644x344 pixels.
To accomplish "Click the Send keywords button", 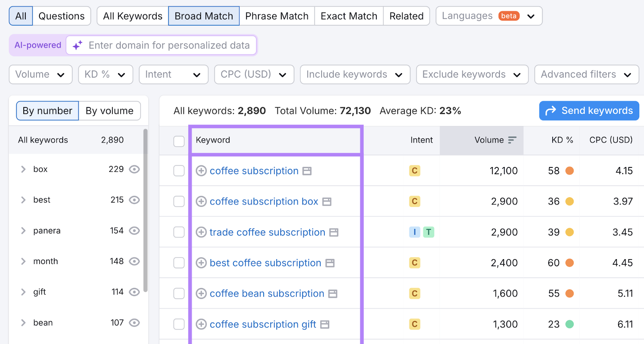I will coord(589,111).
